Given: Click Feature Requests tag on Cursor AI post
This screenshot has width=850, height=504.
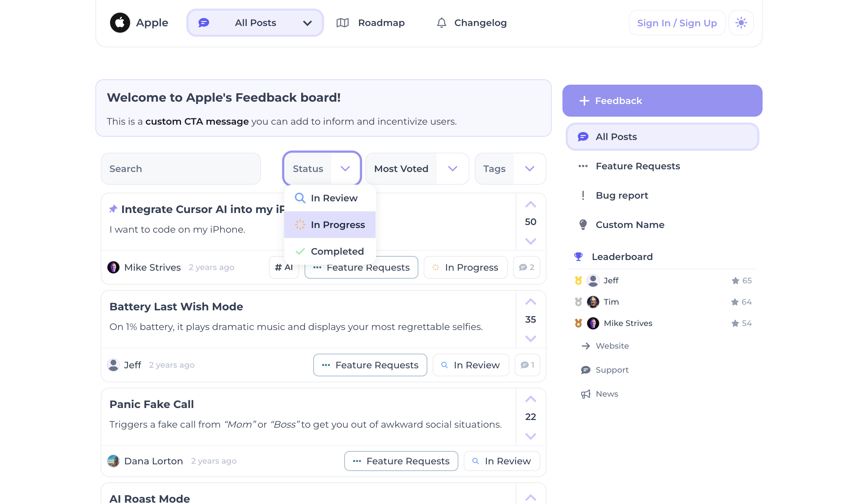Looking at the screenshot, I should coord(361,267).
